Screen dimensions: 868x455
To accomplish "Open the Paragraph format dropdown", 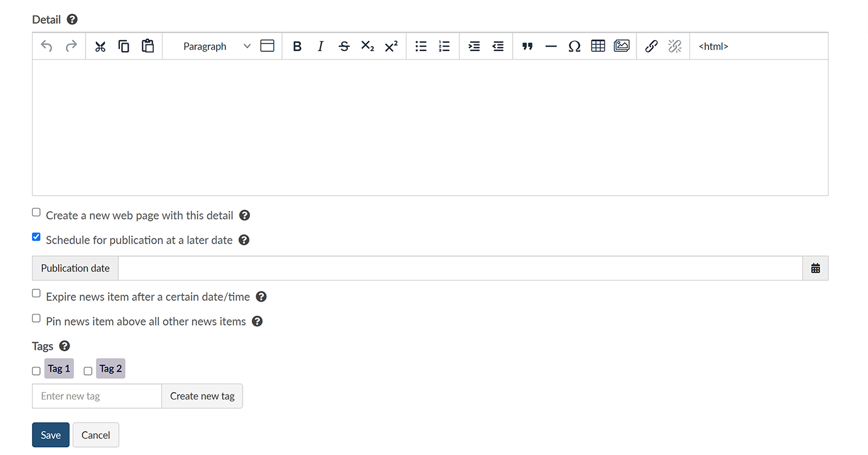I will (x=216, y=46).
